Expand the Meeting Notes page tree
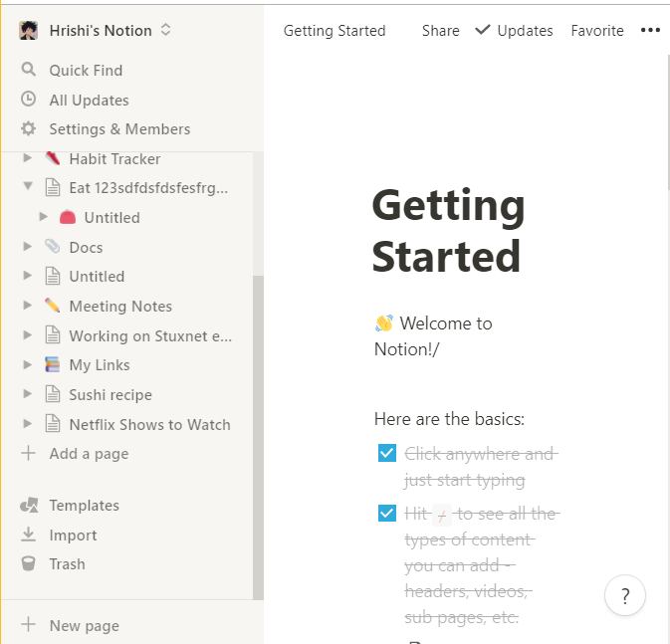Image resolution: width=670 pixels, height=644 pixels. click(27, 306)
